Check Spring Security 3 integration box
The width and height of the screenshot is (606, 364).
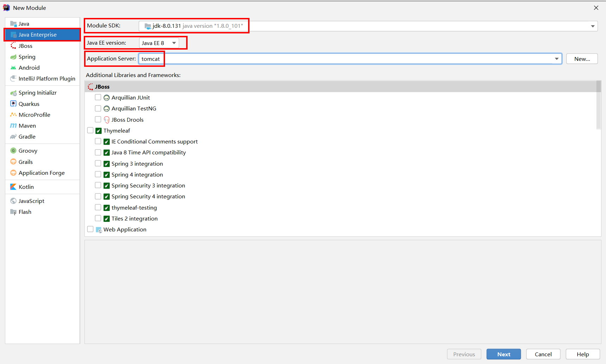[x=98, y=185]
